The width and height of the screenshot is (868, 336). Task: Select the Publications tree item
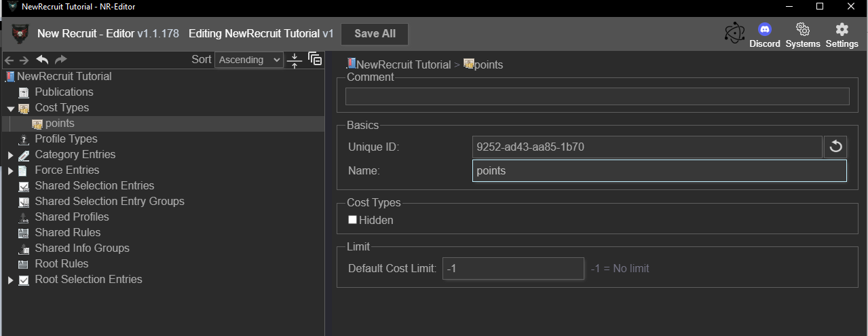(x=64, y=92)
